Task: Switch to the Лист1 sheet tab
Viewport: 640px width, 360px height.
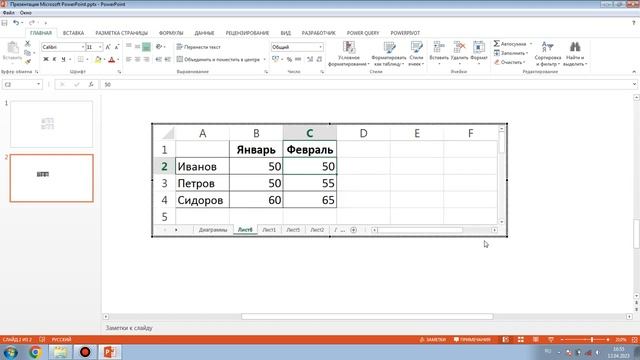Action: (x=269, y=230)
